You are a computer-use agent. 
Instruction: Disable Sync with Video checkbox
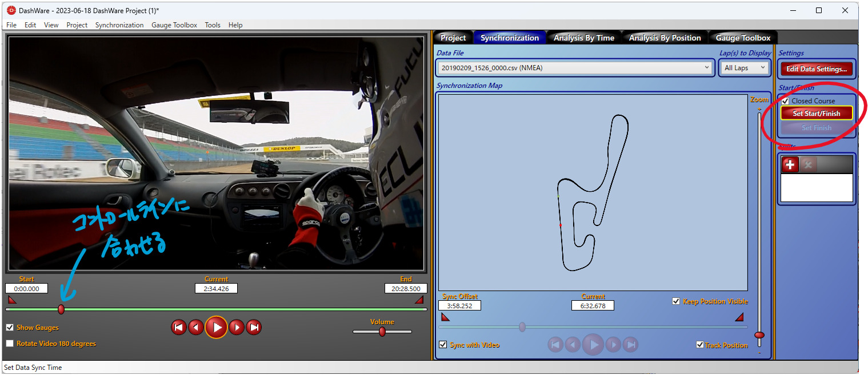click(443, 345)
